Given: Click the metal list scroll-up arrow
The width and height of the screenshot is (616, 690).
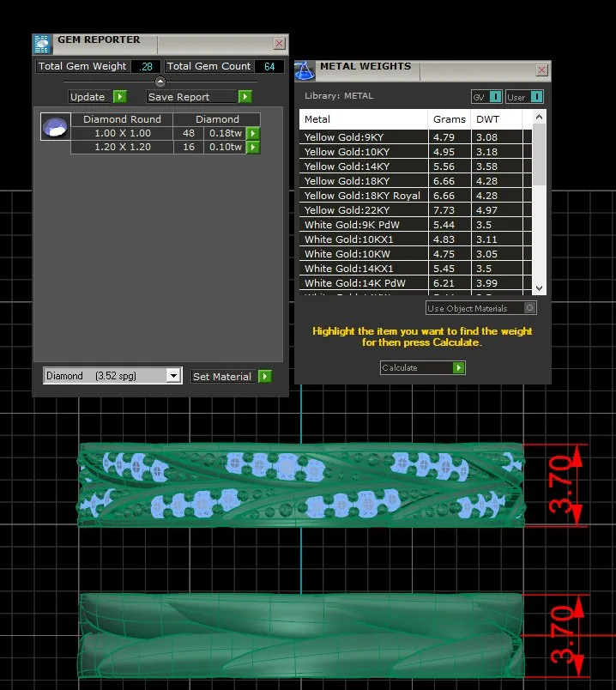Looking at the screenshot, I should point(539,117).
